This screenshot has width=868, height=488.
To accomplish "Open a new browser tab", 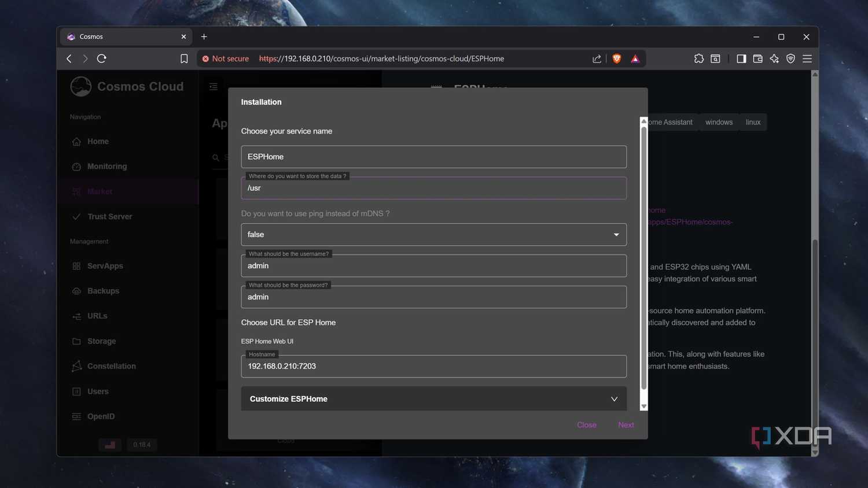I will pyautogui.click(x=204, y=36).
